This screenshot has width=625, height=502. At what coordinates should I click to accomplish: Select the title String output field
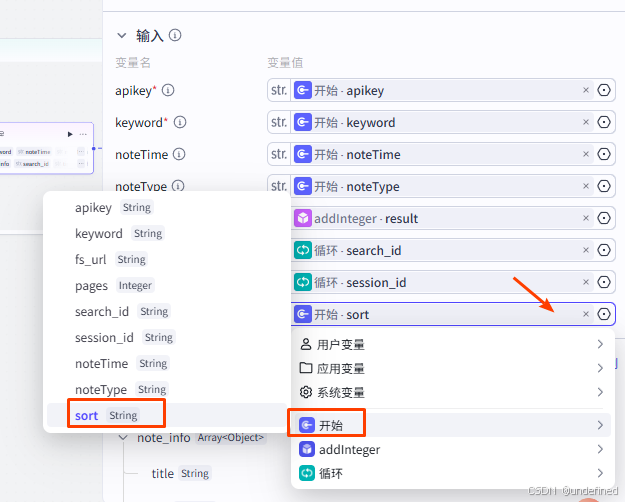(x=181, y=473)
